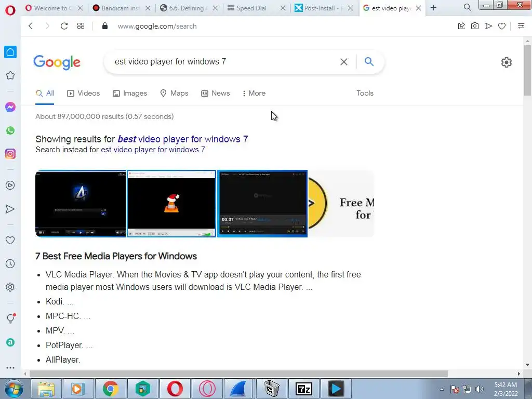Image resolution: width=532 pixels, height=399 pixels.
Task: Open Messenger in Opera sidebar
Action: 10,107
